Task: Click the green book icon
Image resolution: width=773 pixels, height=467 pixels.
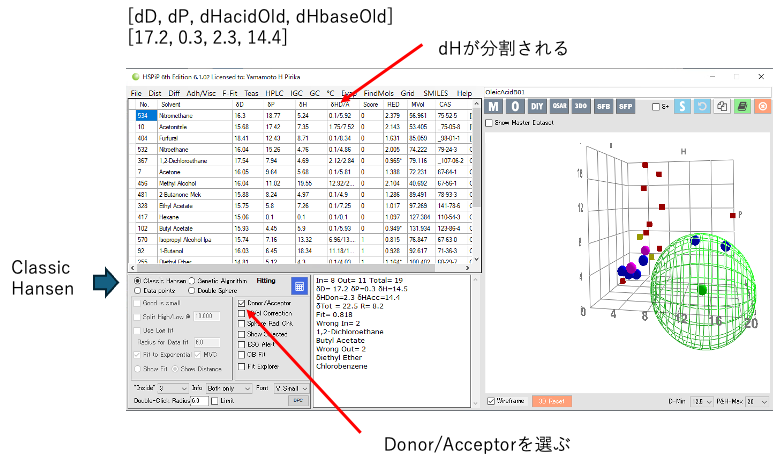Action: (742, 106)
